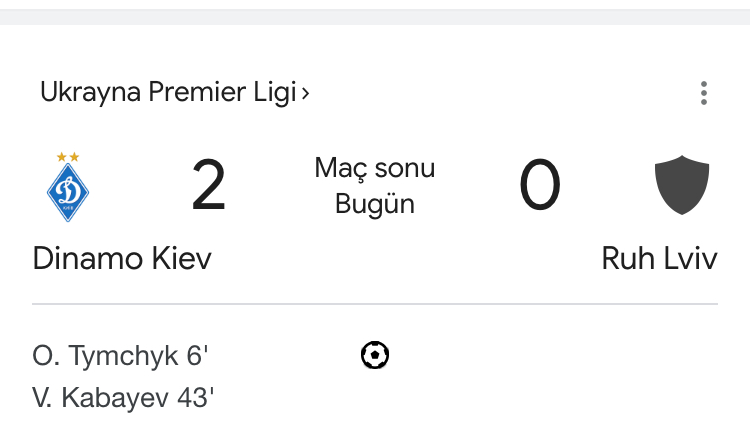
Task: Select the Dinamo Kiev team name
Action: [122, 258]
